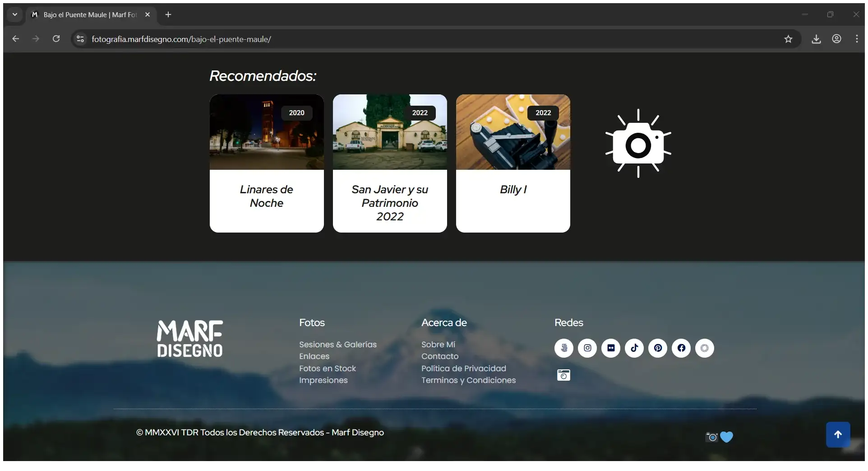Click the TikTok icon in Redes
868x471 pixels.
[x=634, y=348]
